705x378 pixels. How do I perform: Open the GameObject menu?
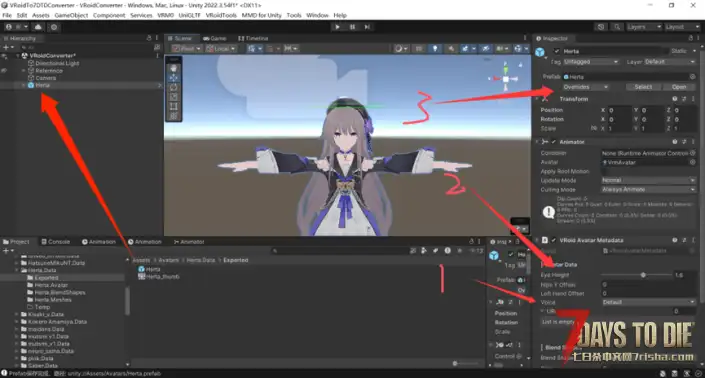pyautogui.click(x=71, y=15)
